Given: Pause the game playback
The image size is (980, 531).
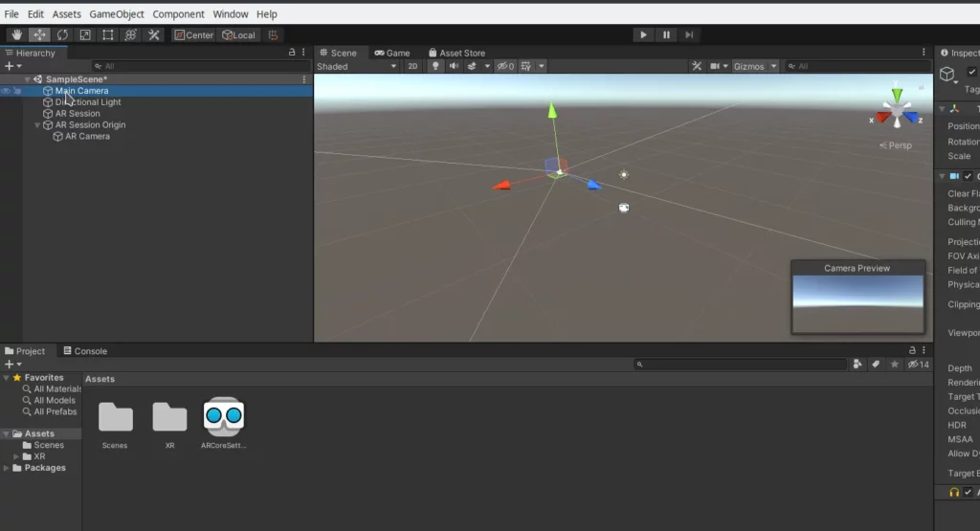Looking at the screenshot, I should pos(666,35).
